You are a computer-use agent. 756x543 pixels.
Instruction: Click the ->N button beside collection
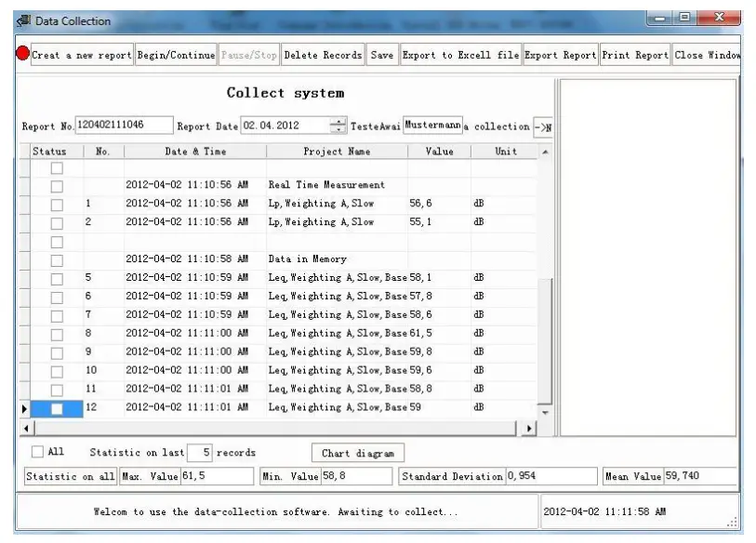(543, 127)
